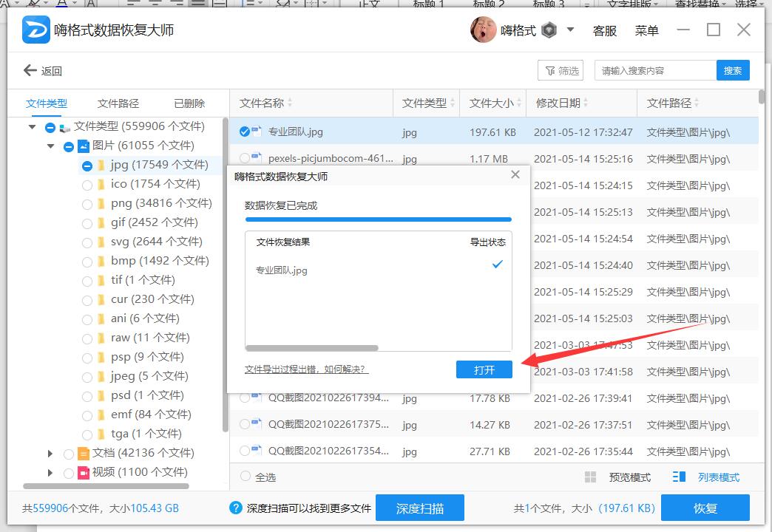Screen dimensions: 772x532
Task: Click the deep scan help question icon
Action: pyautogui.click(x=236, y=508)
